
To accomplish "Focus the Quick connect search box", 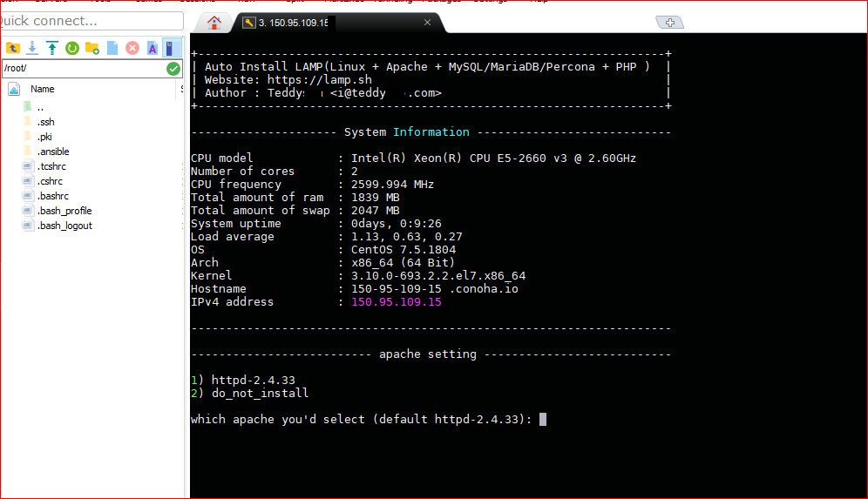I will [x=91, y=21].
